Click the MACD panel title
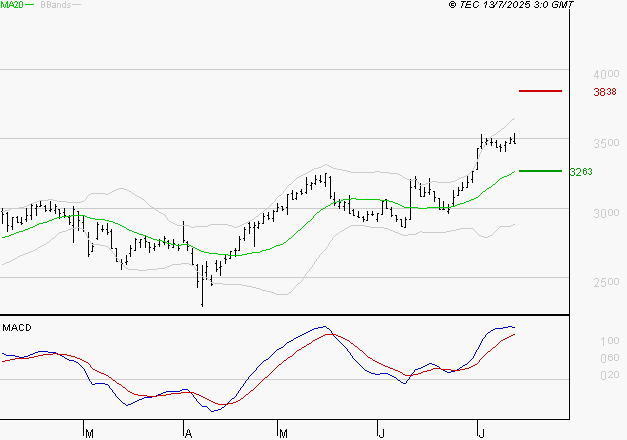This screenshot has width=627, height=440. [16, 327]
